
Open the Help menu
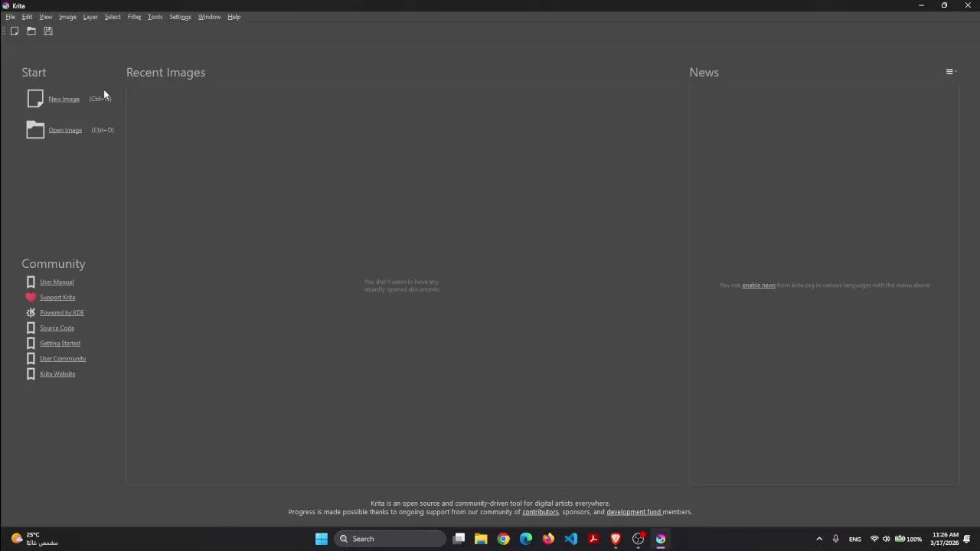pos(234,17)
